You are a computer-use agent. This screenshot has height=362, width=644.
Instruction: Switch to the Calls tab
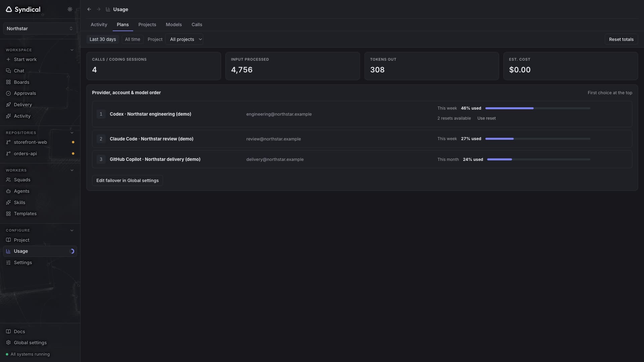coord(197,24)
